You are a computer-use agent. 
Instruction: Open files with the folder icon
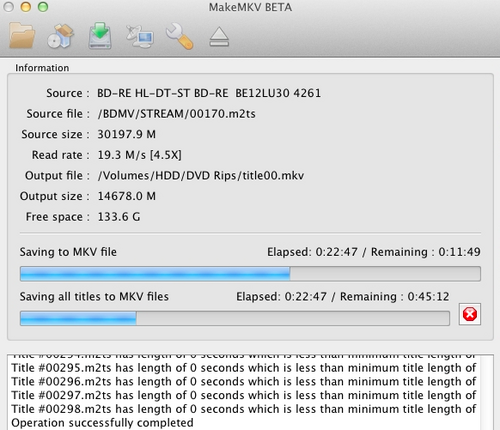pyautogui.click(x=22, y=36)
